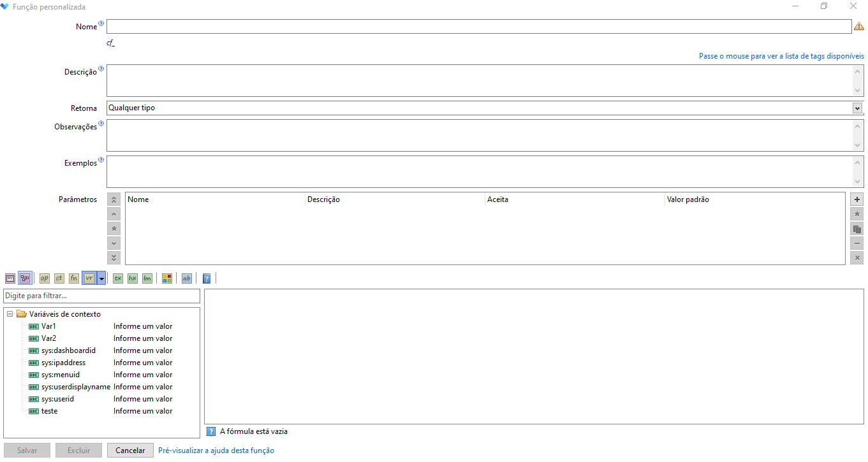868x462 pixels.
Task: Click the Observações scrollbar up arrow
Action: (858, 126)
